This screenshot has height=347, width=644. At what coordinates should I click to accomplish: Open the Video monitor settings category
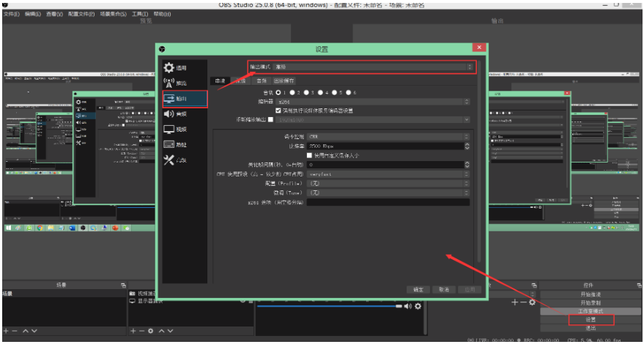point(169,129)
